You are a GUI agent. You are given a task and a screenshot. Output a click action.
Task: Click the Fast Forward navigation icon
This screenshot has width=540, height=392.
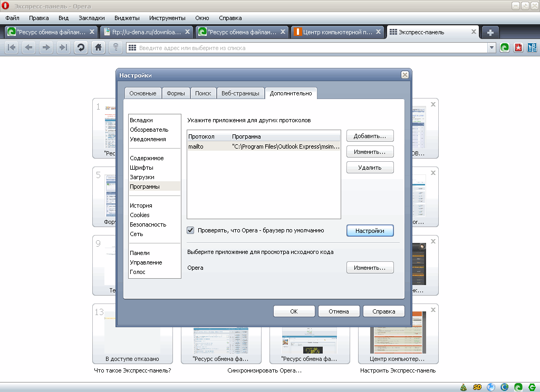[63, 48]
